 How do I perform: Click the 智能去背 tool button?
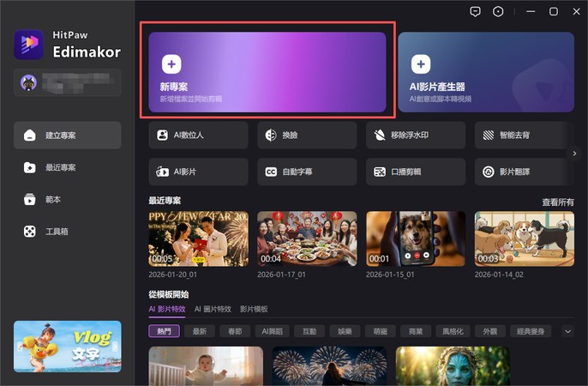(x=525, y=135)
